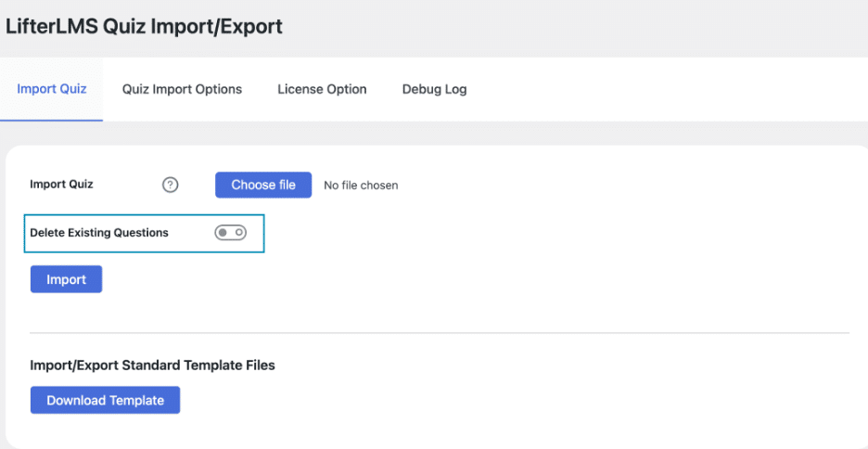This screenshot has height=449, width=868.
Task: Click the 'Import/Export Standard Template Files' heading
Action: pos(152,366)
